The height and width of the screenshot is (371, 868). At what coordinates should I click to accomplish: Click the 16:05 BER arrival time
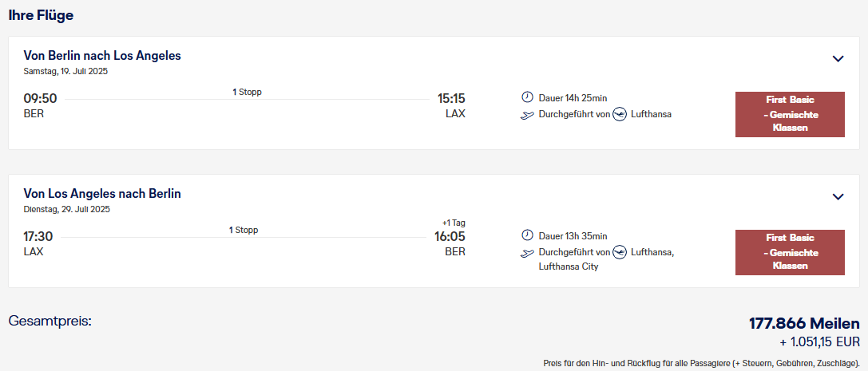pos(450,237)
